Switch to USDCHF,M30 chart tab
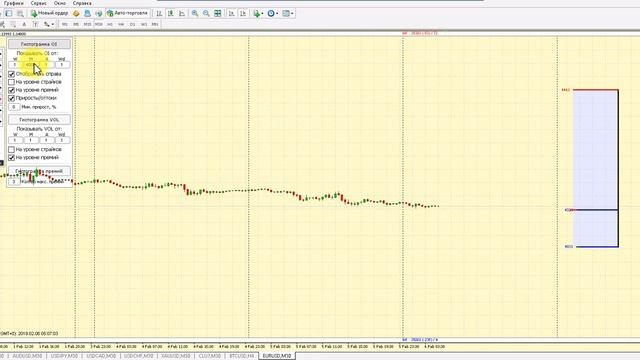The image size is (640, 360). click(139, 356)
